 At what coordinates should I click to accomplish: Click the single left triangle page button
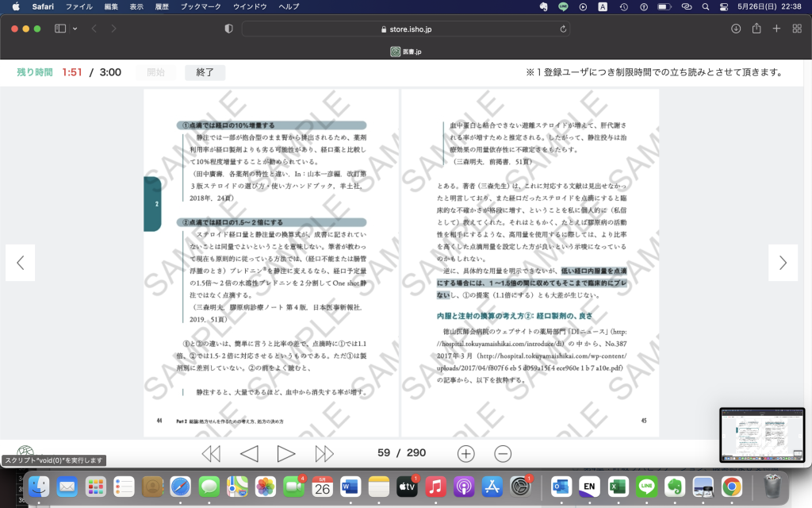coord(249,453)
